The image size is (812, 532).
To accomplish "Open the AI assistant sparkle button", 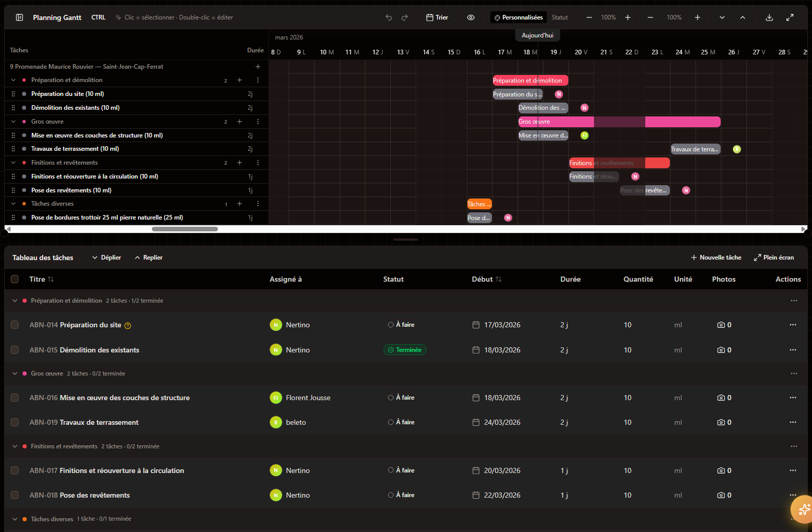I will pos(803,509).
